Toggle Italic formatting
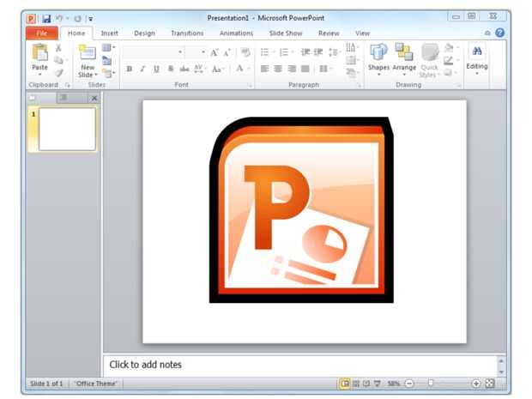 tap(142, 69)
